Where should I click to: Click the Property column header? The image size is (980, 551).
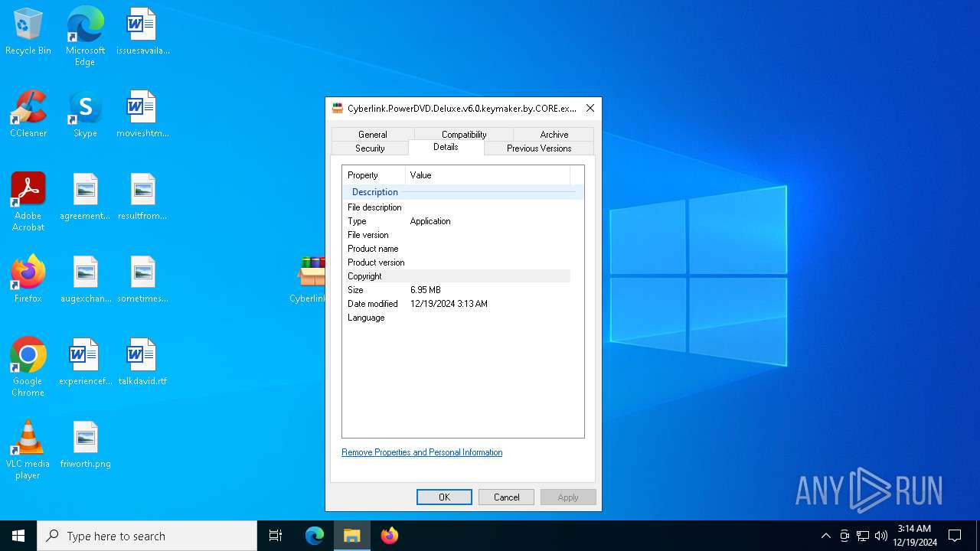point(374,175)
